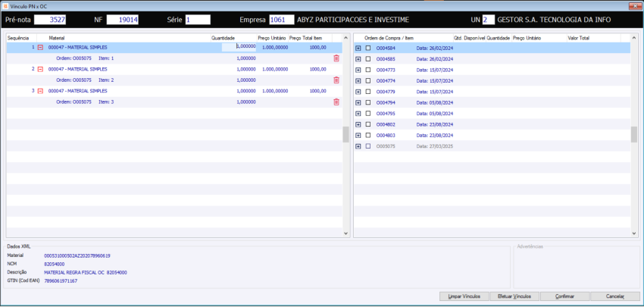Click the NCM value 82054000
Viewport: 644px width, 307px height.
coord(55,265)
